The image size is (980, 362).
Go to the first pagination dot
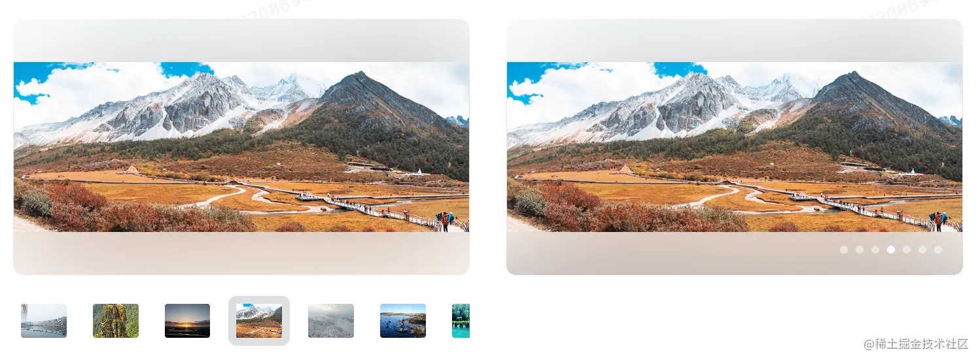tap(844, 250)
